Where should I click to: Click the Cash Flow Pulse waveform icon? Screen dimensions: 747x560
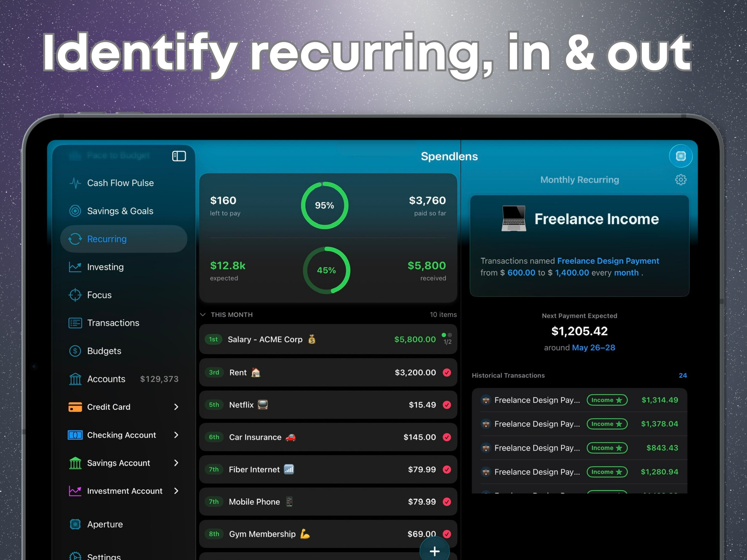[x=75, y=183]
